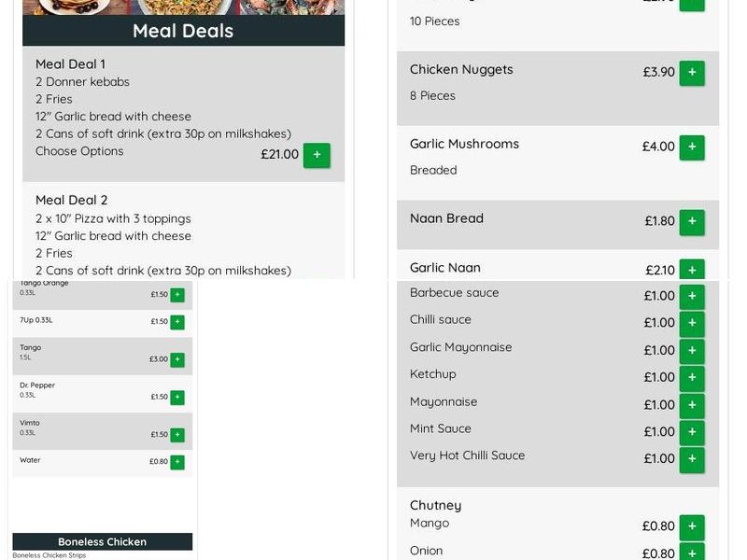Image resolution: width=747 pixels, height=560 pixels.
Task: Add Garlic Mushrooms to the basket
Action: pos(692,147)
